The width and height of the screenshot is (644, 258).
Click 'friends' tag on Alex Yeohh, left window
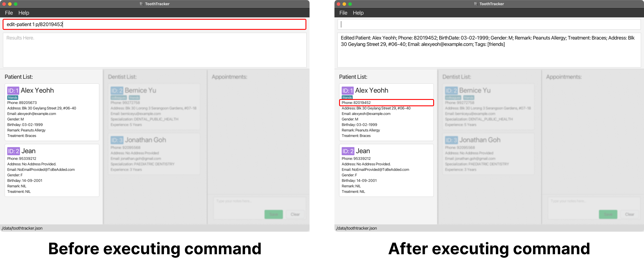13,98
